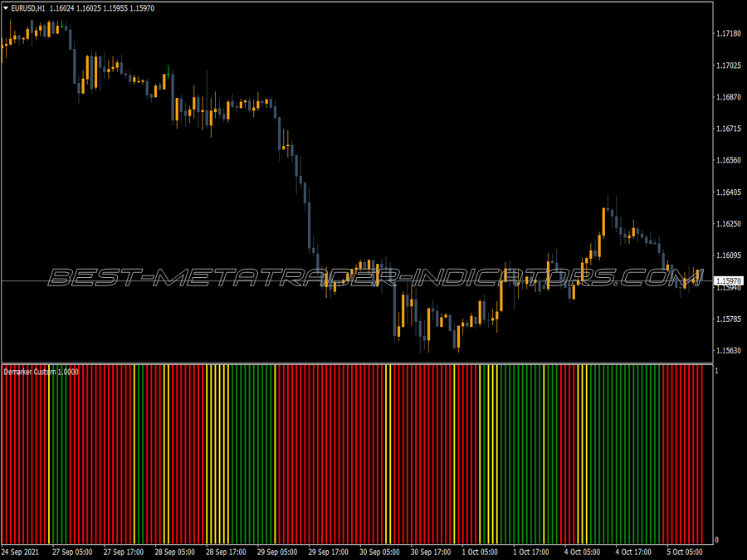
Task: Select the 1.16095 price scale value
Action: click(x=729, y=256)
